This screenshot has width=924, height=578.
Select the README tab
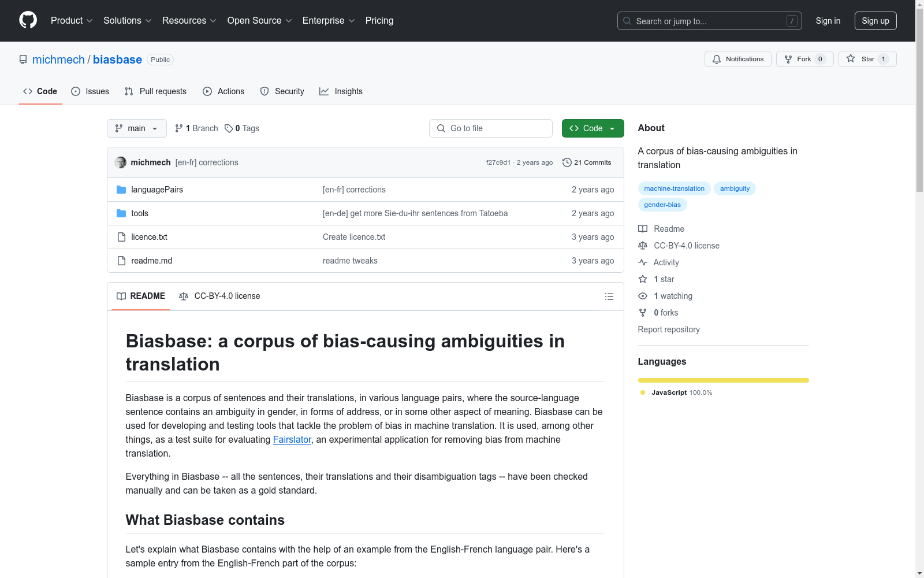point(141,296)
